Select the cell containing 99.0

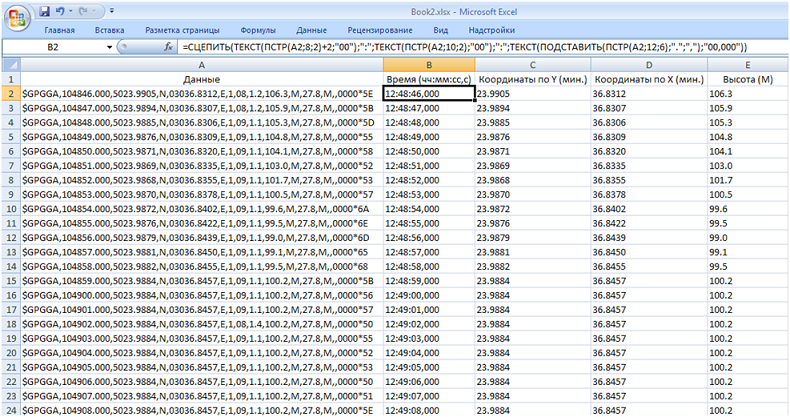pyautogui.click(x=748, y=238)
